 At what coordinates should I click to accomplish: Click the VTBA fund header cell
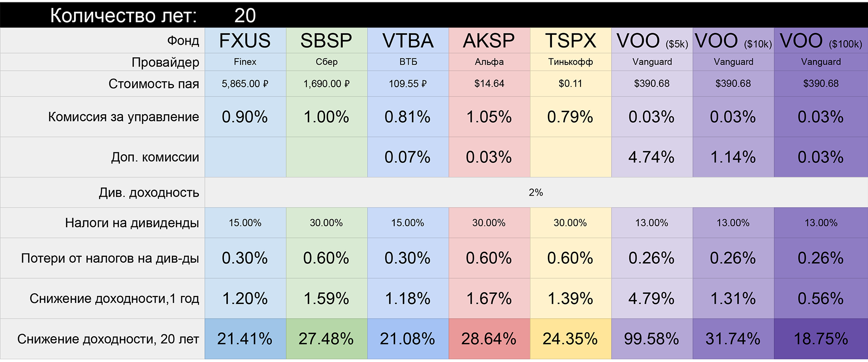coord(408,41)
